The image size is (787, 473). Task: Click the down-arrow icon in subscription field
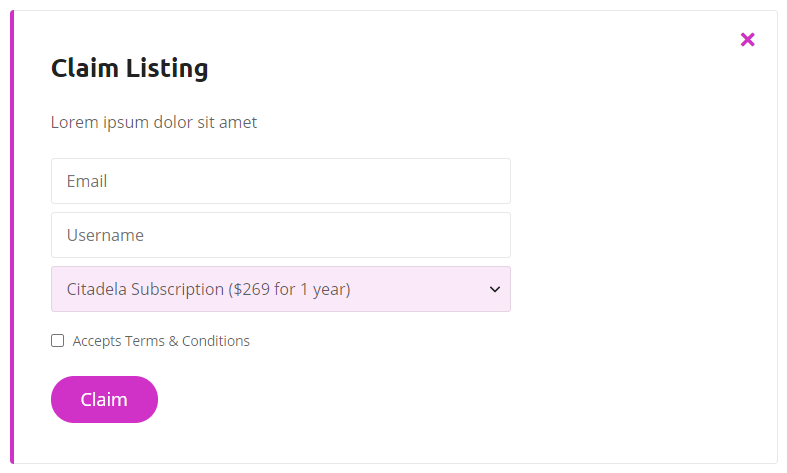pos(494,289)
